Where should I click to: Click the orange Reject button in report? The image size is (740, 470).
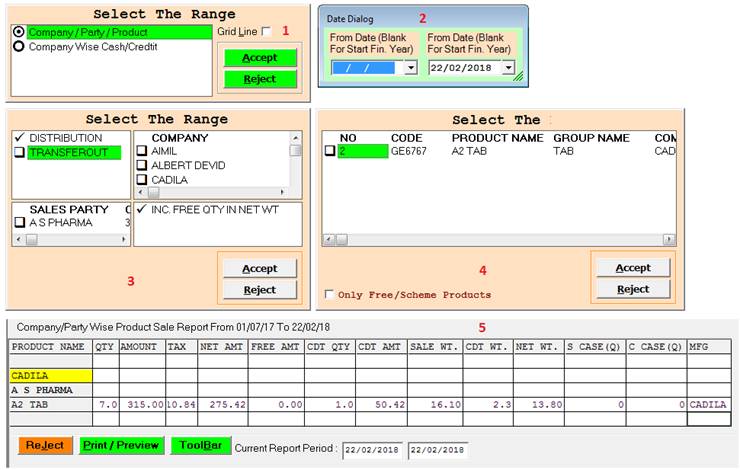click(x=45, y=445)
